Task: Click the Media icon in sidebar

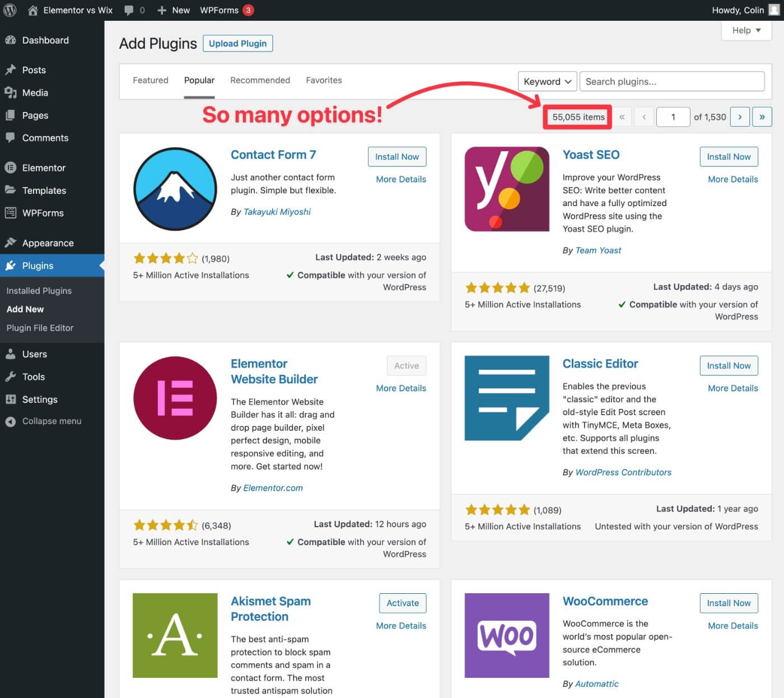Action: 10,92
